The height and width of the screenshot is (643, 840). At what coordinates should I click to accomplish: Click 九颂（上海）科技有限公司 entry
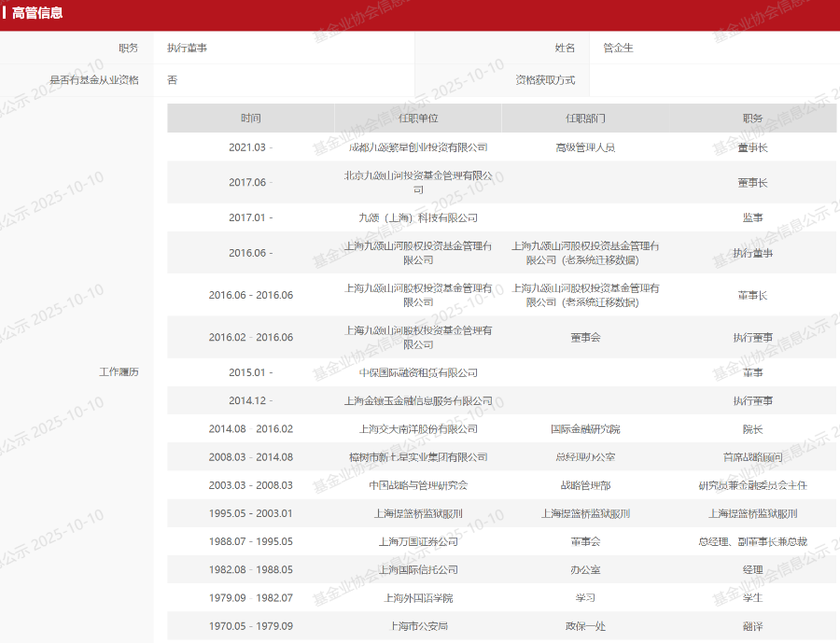417,217
